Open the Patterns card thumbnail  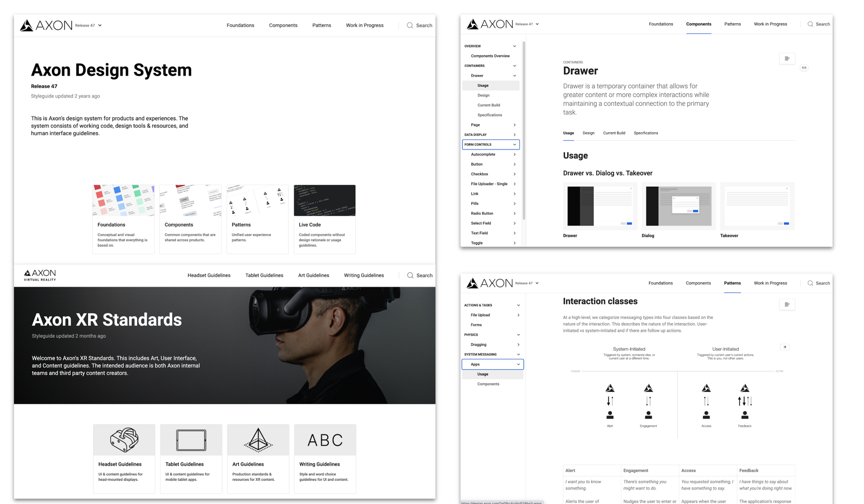click(258, 200)
